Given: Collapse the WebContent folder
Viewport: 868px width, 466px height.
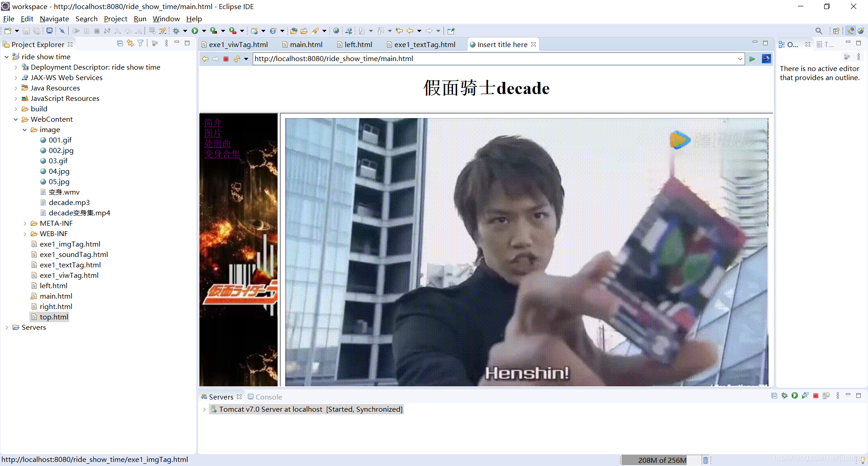Looking at the screenshot, I should click(16, 119).
